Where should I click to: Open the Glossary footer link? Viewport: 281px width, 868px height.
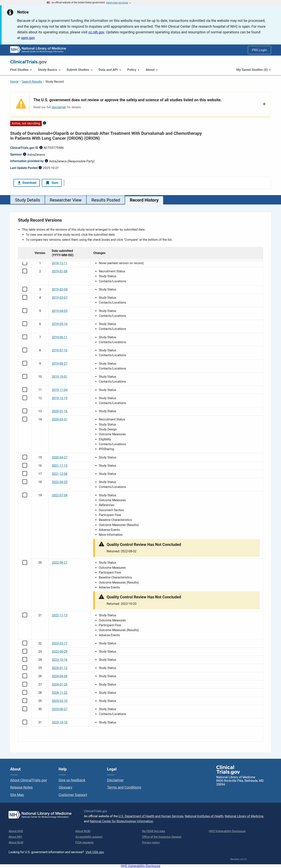65,787
